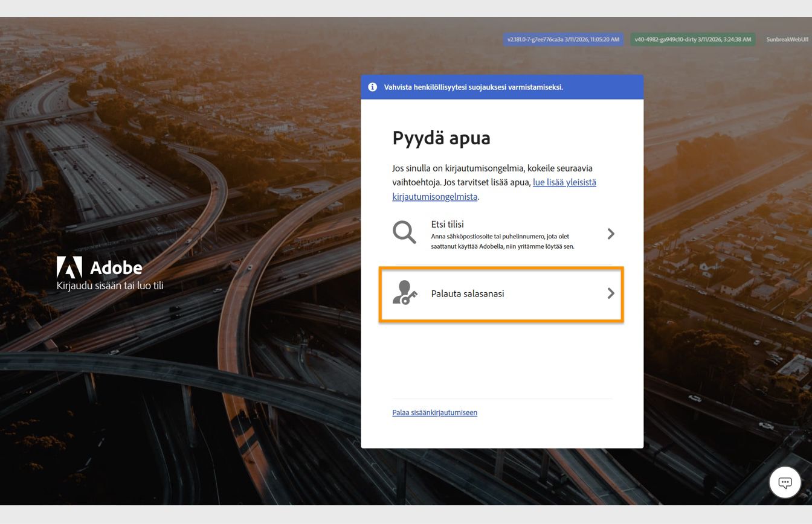Click the info icon in the blue banner

[372, 87]
